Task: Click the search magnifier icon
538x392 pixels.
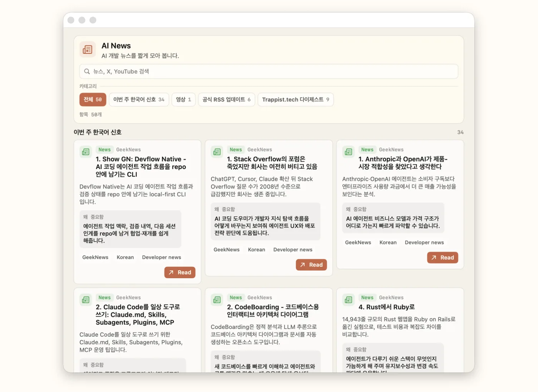Action: point(87,71)
